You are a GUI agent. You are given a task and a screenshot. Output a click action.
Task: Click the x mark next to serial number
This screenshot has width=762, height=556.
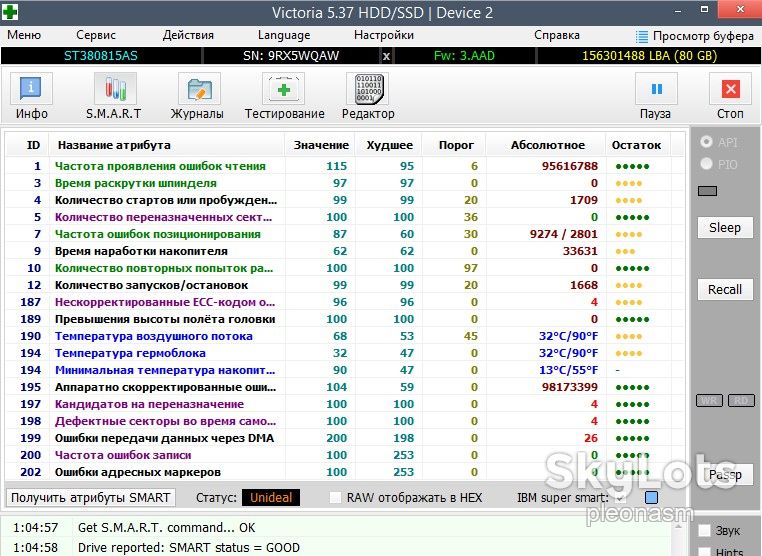click(386, 56)
